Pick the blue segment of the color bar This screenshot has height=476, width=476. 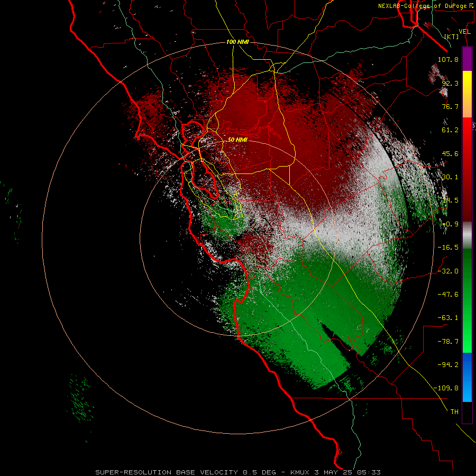[467, 377]
